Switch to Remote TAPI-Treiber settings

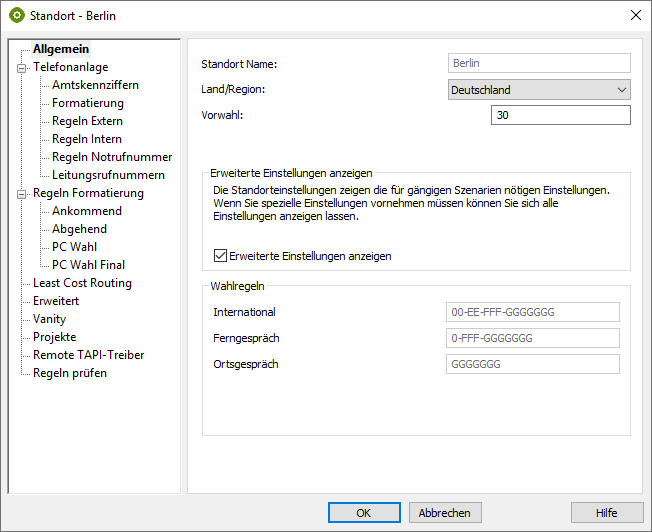88,355
